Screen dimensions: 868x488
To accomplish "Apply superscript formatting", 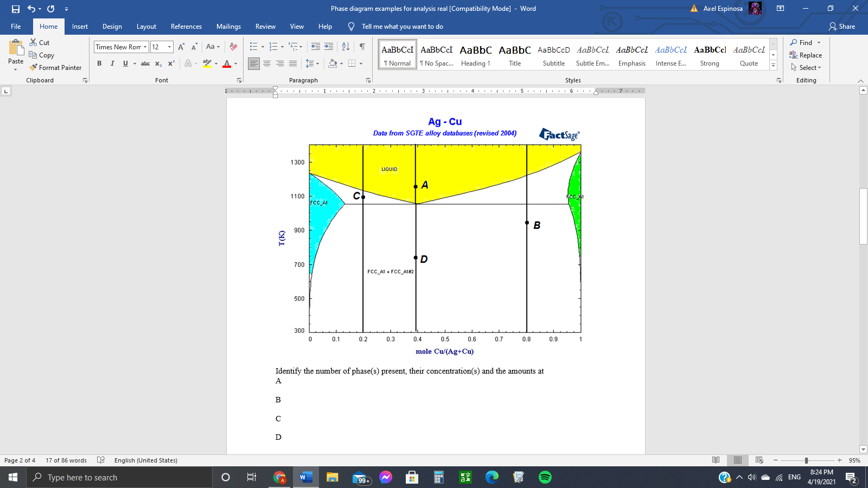I will point(171,63).
